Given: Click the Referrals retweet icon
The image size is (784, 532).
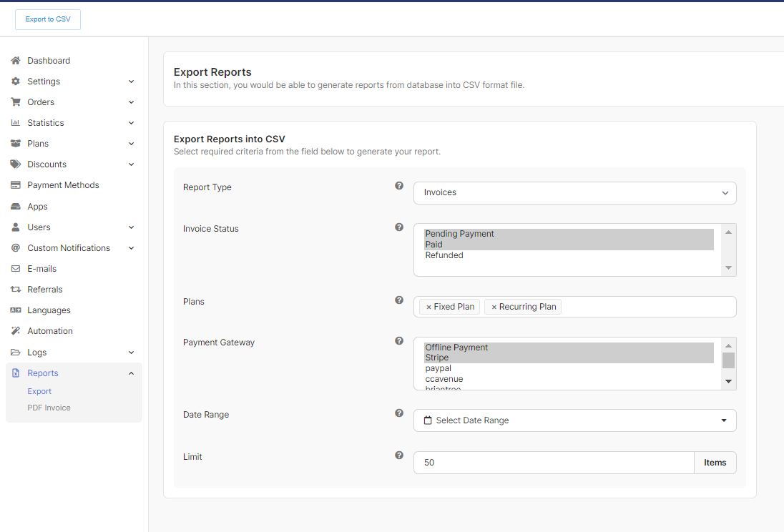Looking at the screenshot, I should coord(16,290).
